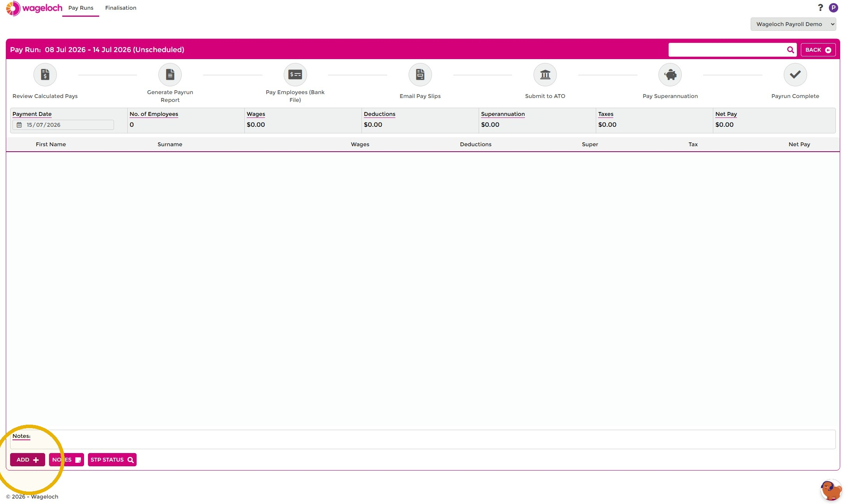Sort by Net Pay column header
Screen dimensions: 846x504
[799, 144]
